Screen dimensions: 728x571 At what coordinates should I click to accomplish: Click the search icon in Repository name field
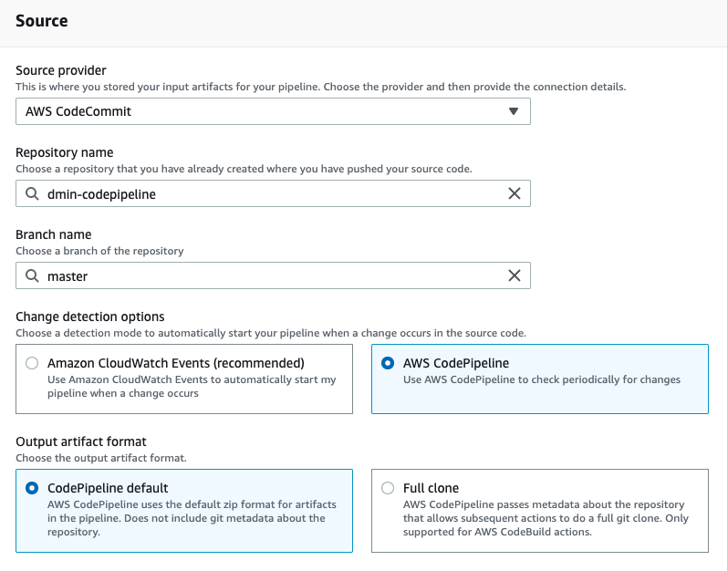pyautogui.click(x=32, y=193)
